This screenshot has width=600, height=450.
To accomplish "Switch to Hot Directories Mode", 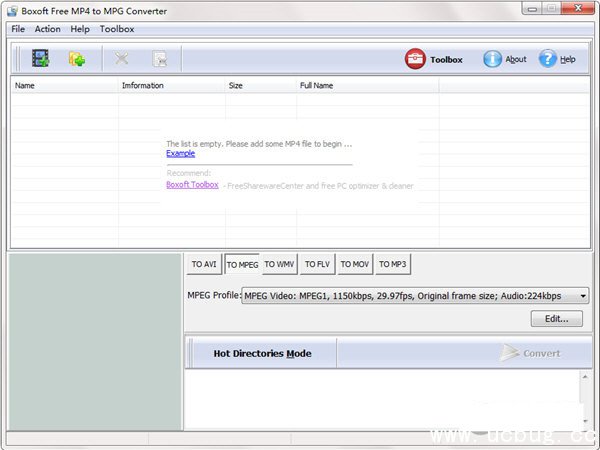I will click(x=262, y=353).
